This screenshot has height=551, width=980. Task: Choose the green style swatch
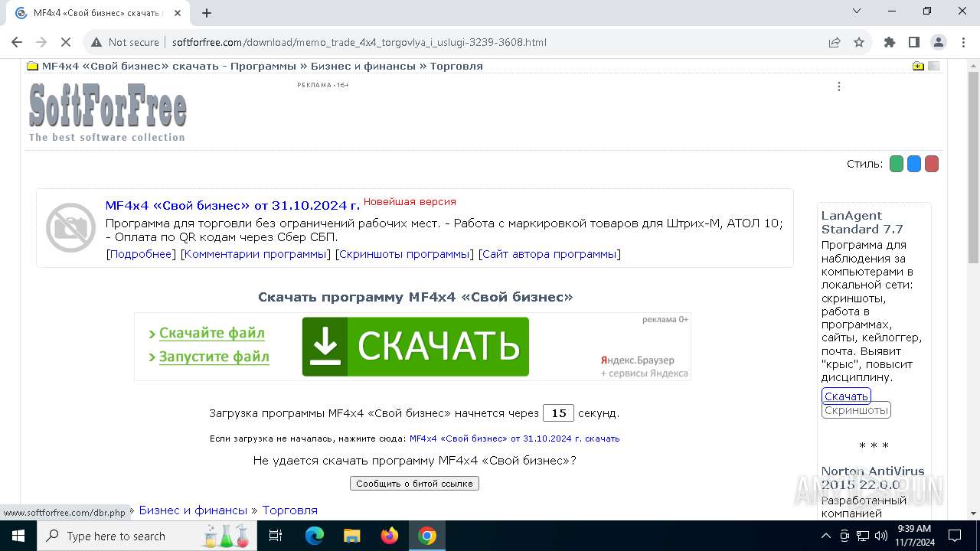coord(897,164)
